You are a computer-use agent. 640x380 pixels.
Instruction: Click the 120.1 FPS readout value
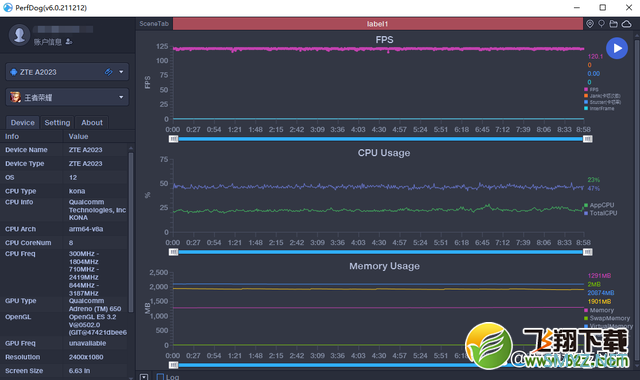pos(595,56)
